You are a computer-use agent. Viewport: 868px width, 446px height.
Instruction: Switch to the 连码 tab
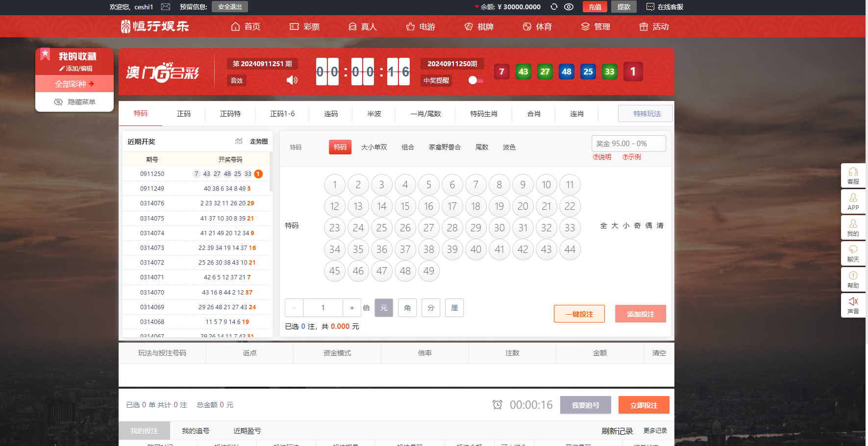coord(331,114)
